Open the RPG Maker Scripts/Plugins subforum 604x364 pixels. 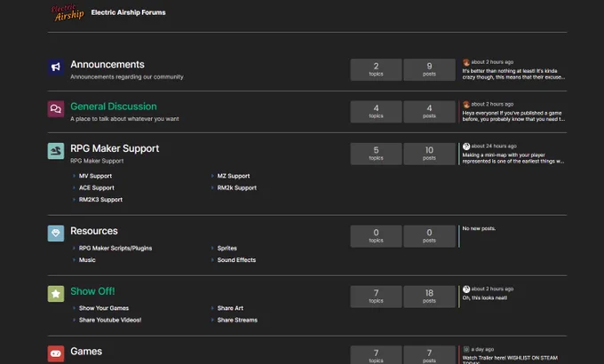pyautogui.click(x=115, y=249)
